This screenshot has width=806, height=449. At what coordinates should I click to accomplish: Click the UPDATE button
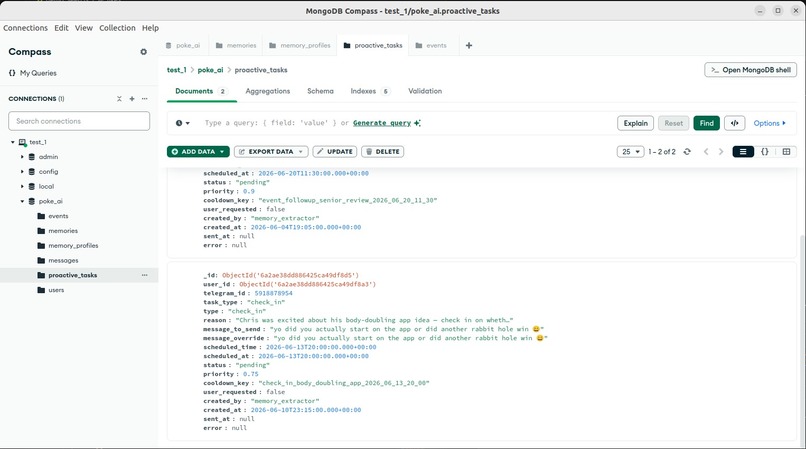pos(335,152)
